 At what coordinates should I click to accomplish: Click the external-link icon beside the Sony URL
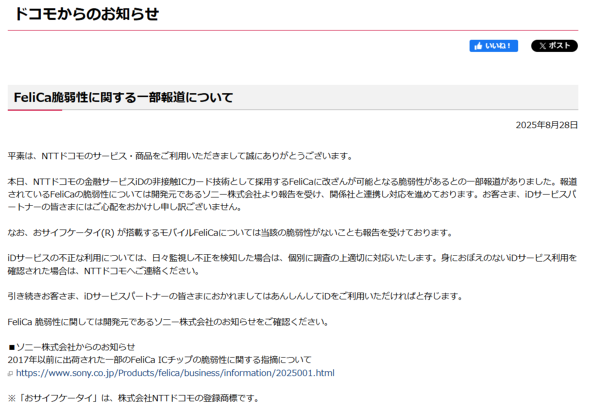[11, 373]
